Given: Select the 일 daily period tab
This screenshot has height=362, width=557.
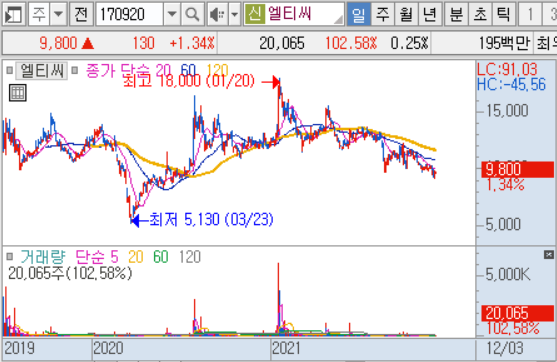Looking at the screenshot, I should point(358,14).
